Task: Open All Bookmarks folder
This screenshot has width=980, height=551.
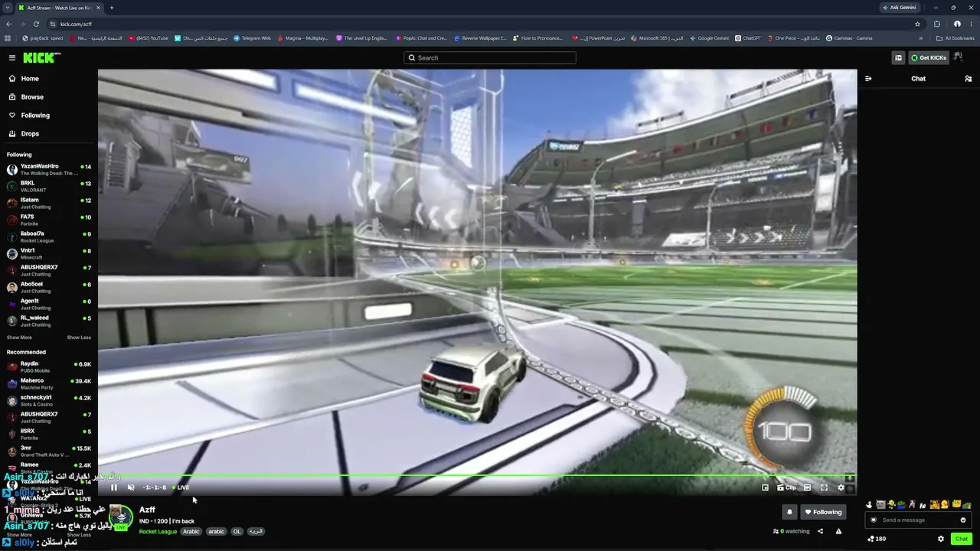Action: click(x=955, y=38)
